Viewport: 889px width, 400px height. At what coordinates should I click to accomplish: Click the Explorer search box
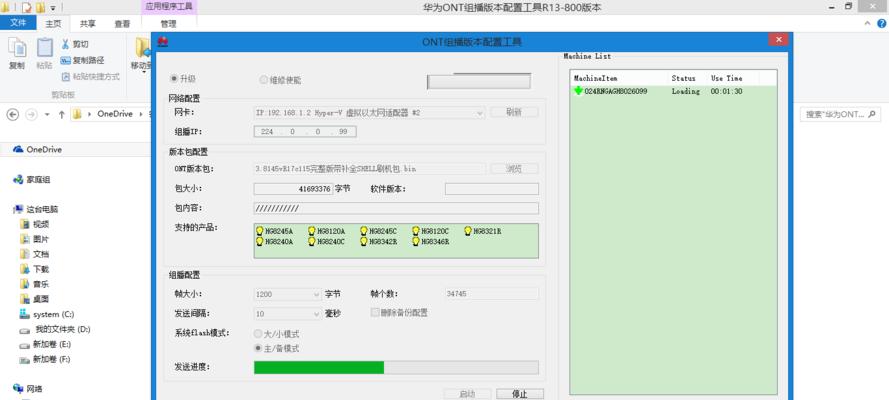[x=841, y=114]
